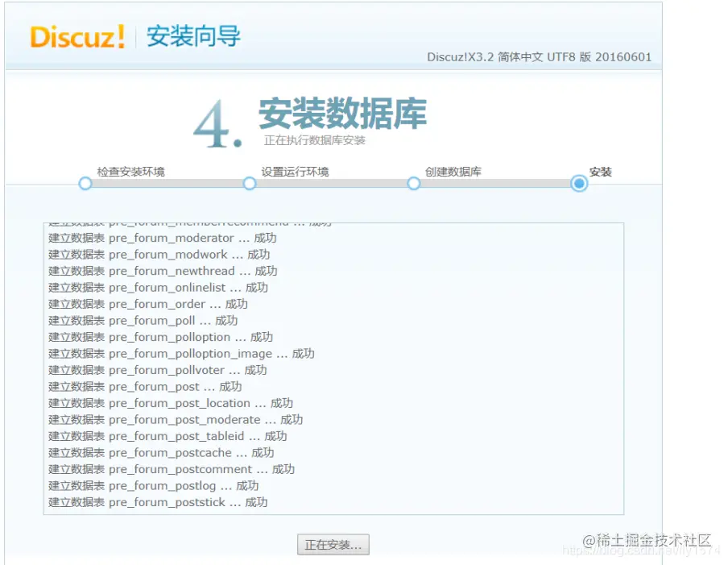Select the 检查安装环境 step circle
This screenshot has width=728, height=565.
(85, 184)
